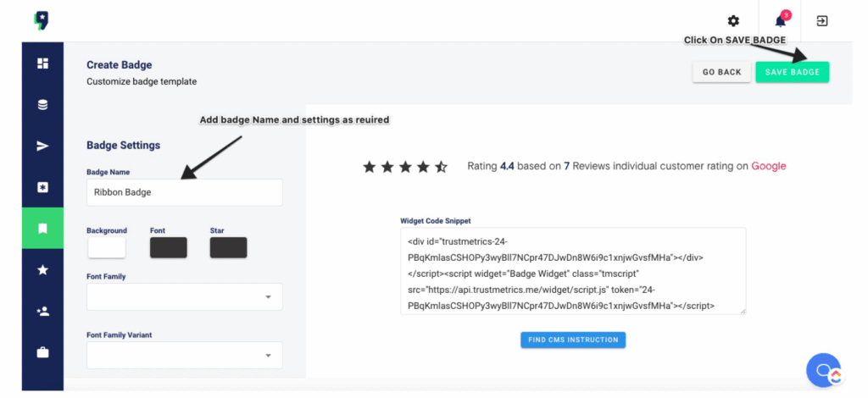
Task: Open the bookmark badge sidebar icon
Action: [x=42, y=229]
